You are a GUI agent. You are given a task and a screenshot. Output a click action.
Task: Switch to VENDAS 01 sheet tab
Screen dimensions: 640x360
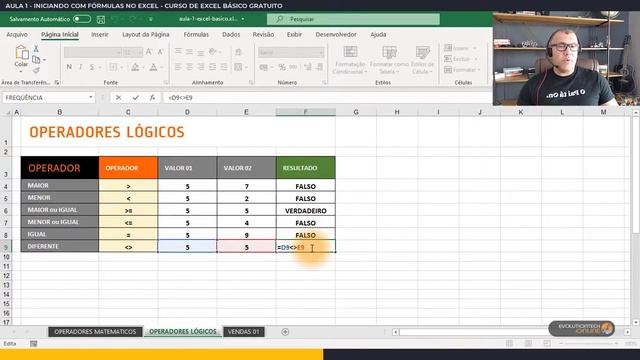243,332
